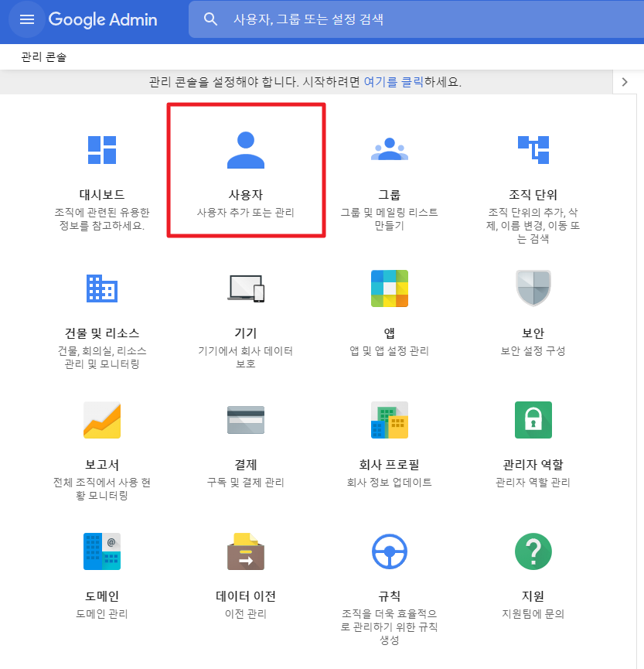Open the 대시보드 dashboard icon

tap(102, 150)
